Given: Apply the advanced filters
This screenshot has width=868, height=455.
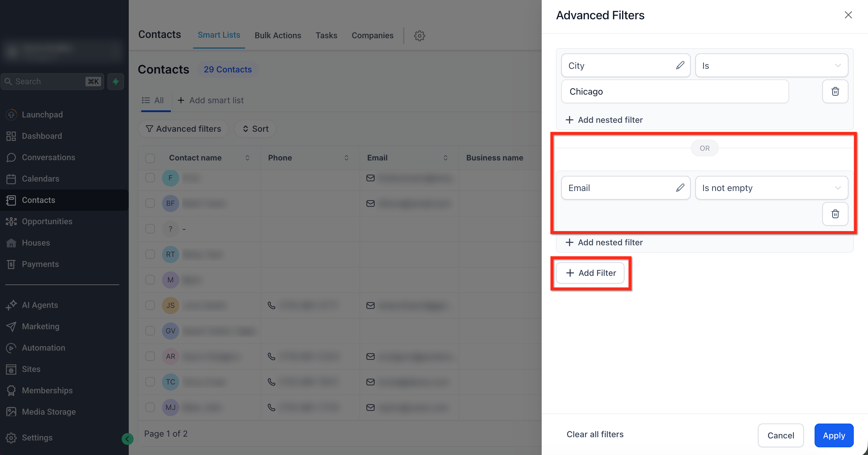Looking at the screenshot, I should pos(833,435).
